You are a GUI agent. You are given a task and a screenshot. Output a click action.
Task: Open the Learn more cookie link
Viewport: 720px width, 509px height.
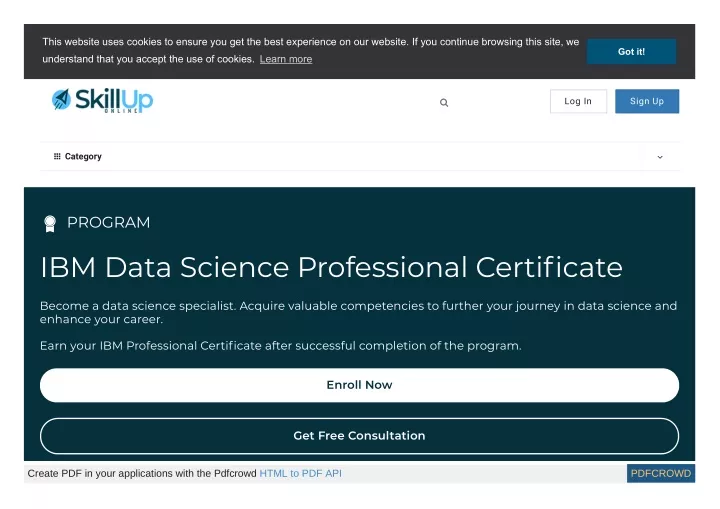coord(286,59)
